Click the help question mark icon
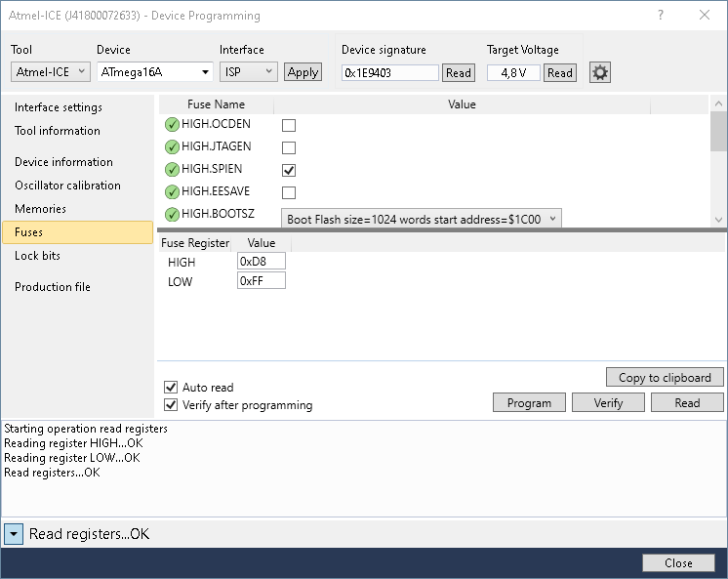 (663, 15)
